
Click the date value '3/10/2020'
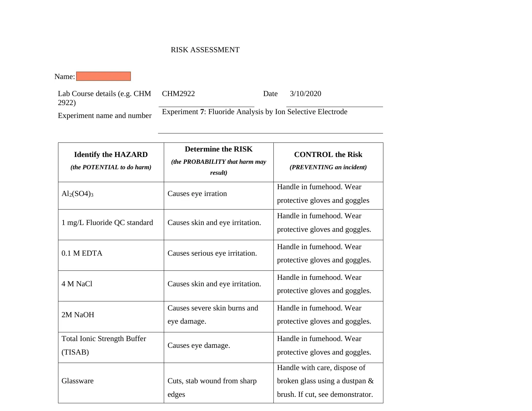305,94
